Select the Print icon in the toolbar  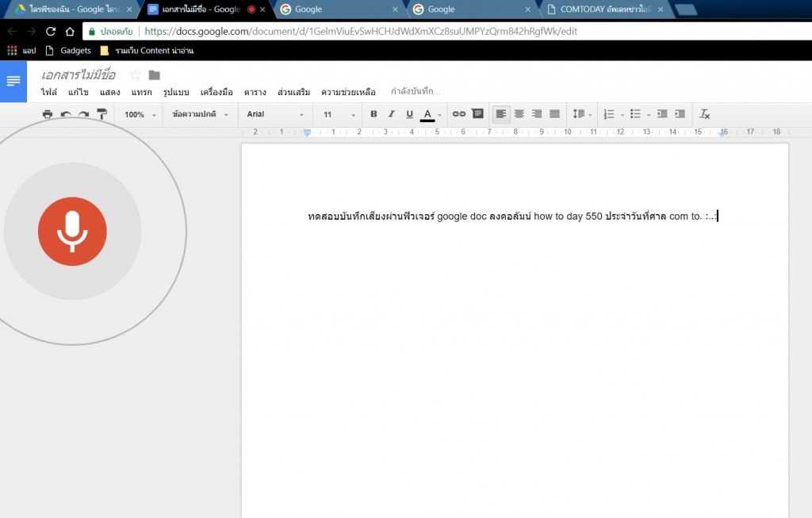pos(47,113)
